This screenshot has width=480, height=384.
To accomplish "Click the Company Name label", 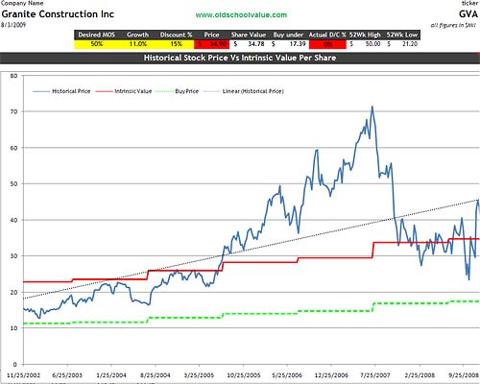I will [22, 3].
